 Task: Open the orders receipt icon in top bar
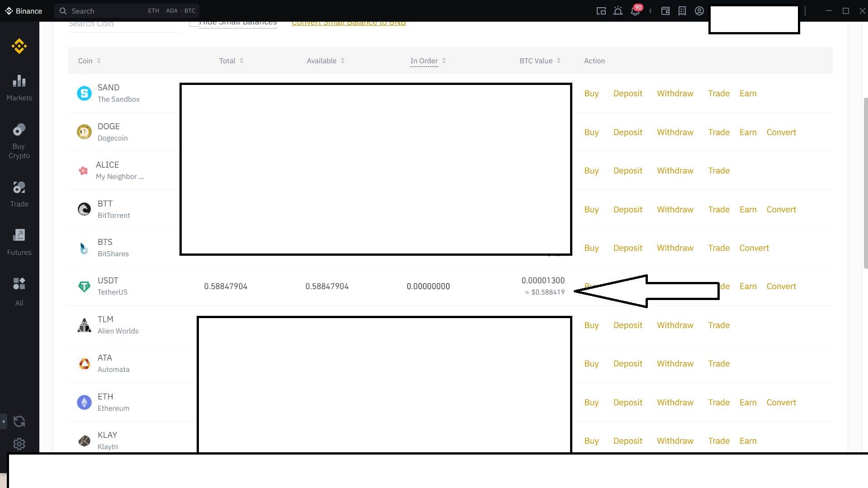point(682,11)
